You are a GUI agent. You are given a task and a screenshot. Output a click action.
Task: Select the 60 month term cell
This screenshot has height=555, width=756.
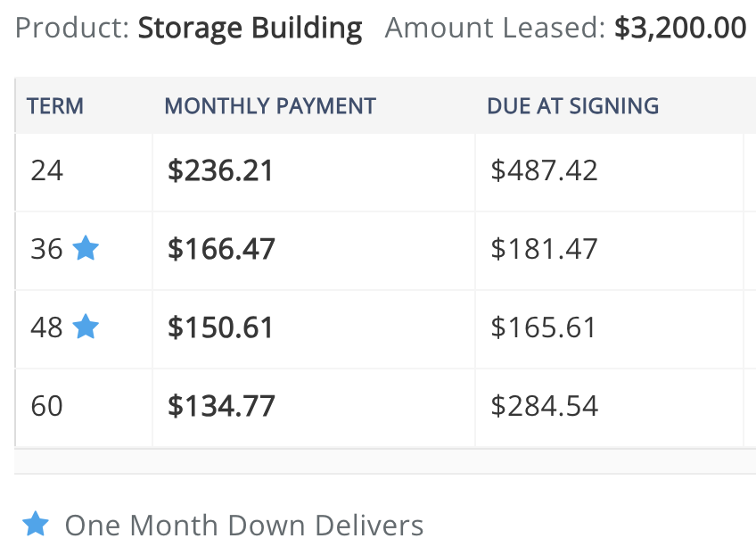tap(47, 406)
